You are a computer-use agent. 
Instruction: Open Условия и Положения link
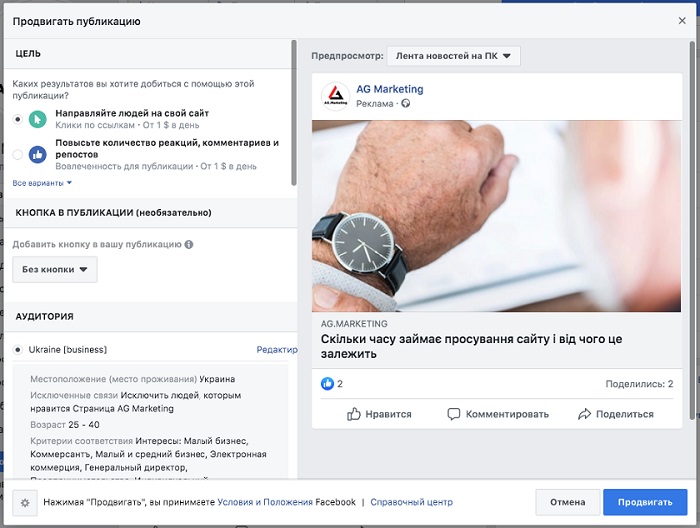click(265, 502)
